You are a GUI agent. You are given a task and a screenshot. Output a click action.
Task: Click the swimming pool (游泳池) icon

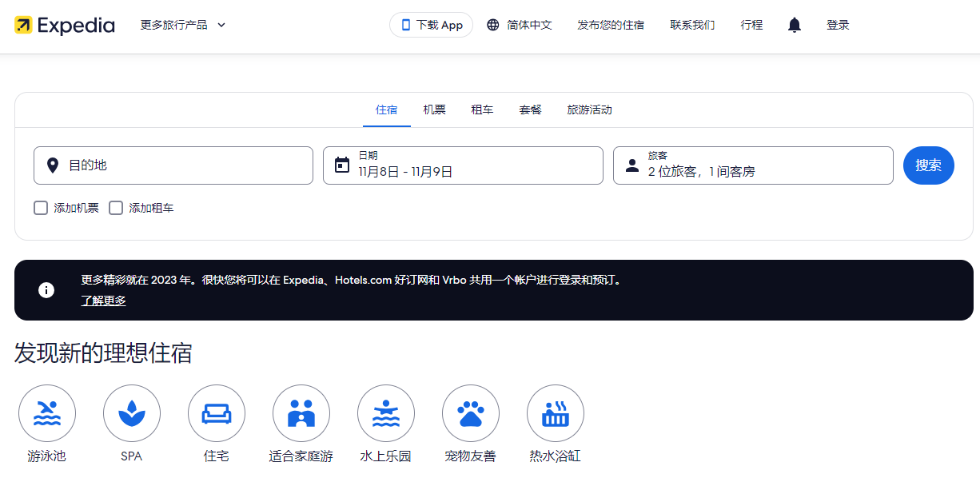[x=47, y=413]
